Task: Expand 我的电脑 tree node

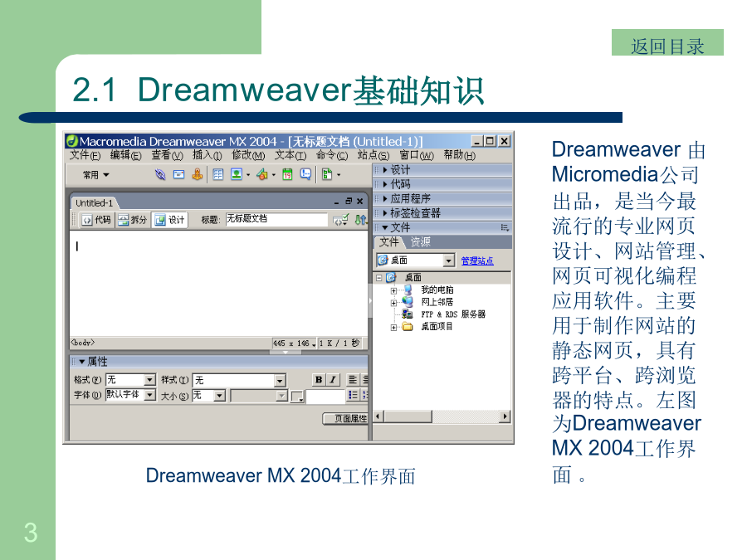Action: coord(393,290)
